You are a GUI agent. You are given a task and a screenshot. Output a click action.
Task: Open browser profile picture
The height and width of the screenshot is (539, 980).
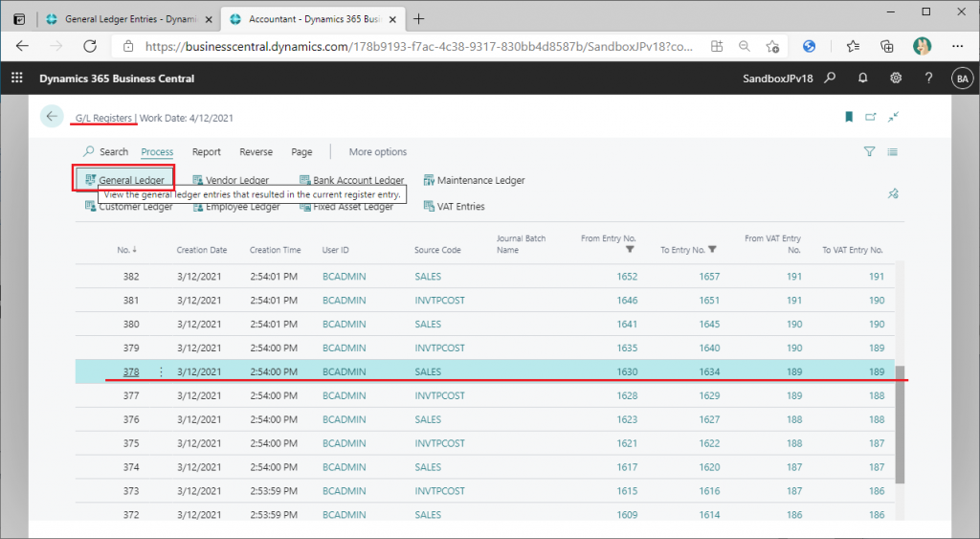coord(922,46)
